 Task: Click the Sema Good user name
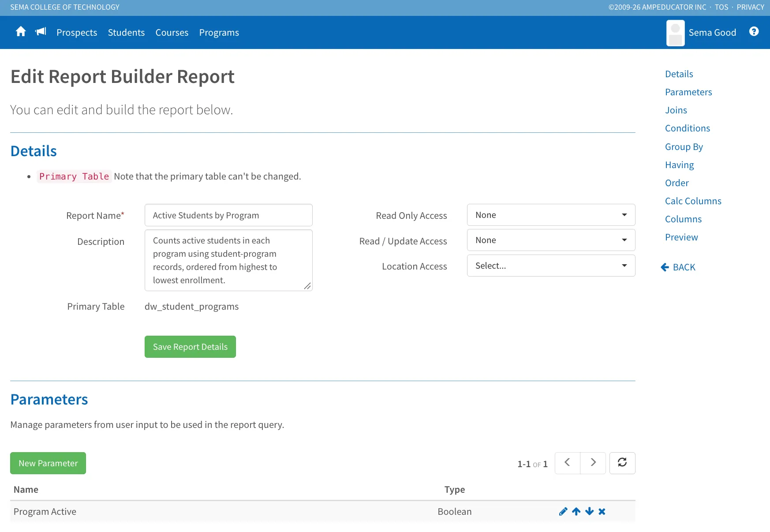(712, 33)
